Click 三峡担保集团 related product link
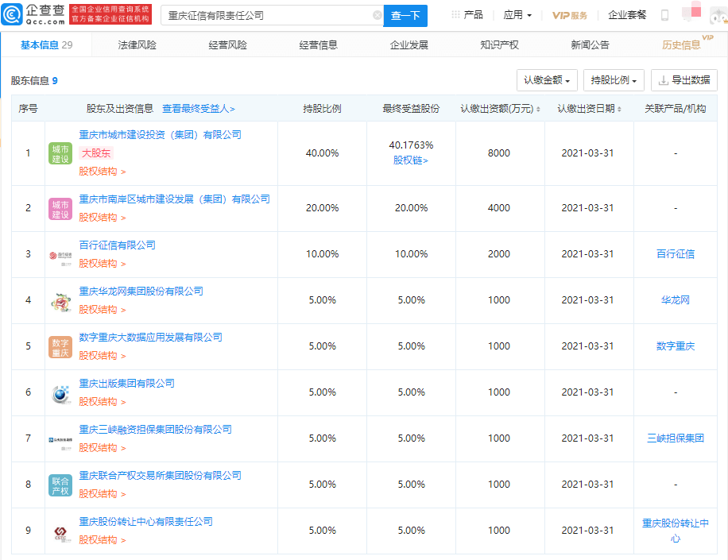The width and height of the screenshot is (728, 560). click(676, 438)
